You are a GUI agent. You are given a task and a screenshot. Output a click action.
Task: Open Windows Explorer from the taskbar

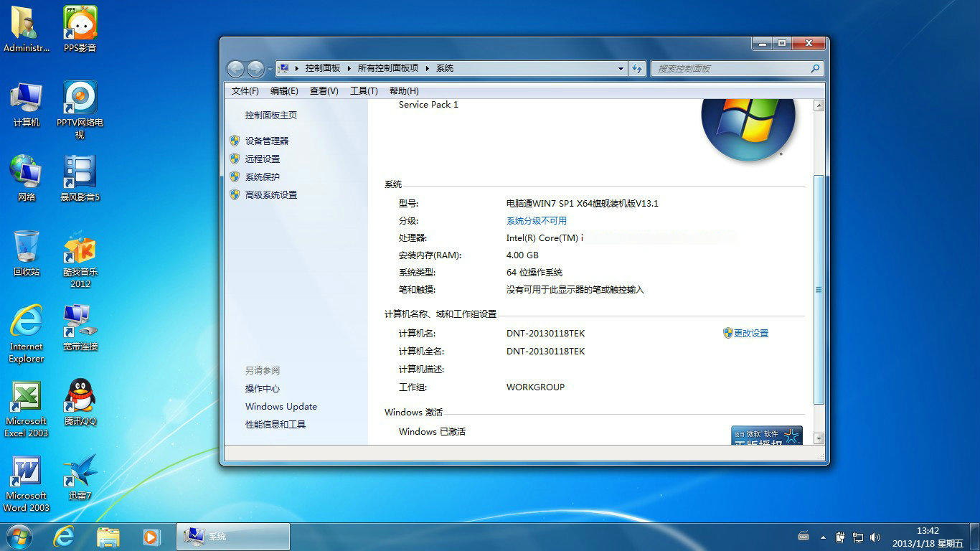point(108,536)
